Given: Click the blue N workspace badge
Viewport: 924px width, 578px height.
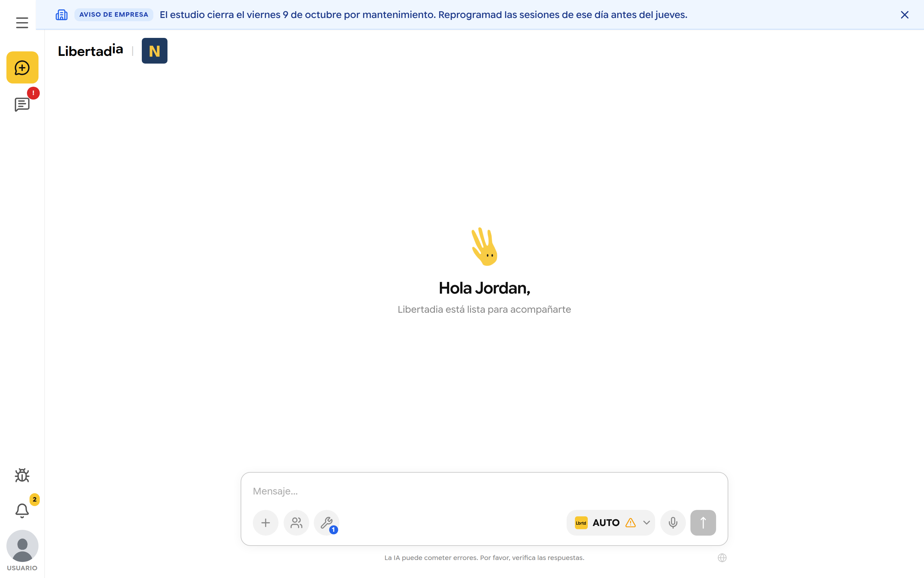Looking at the screenshot, I should pyautogui.click(x=155, y=51).
